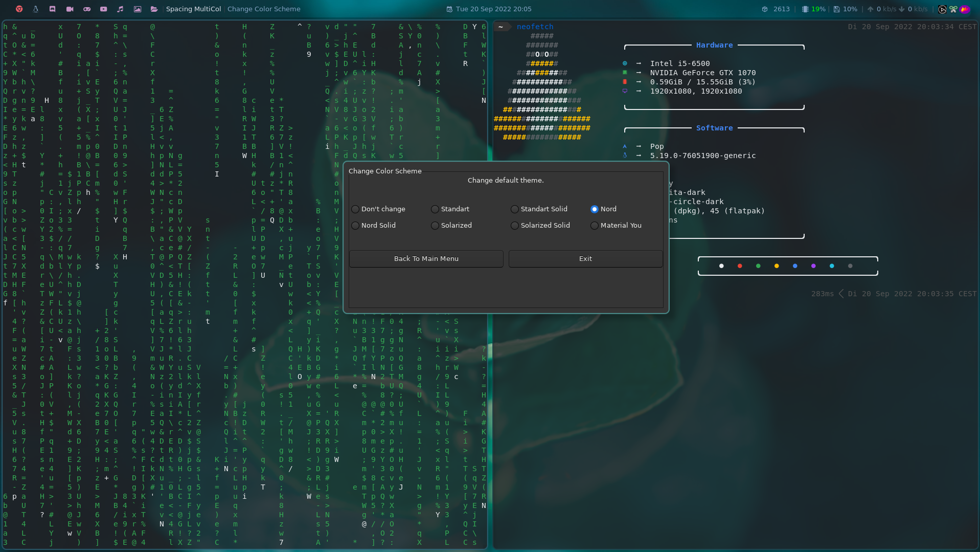
Task: Click the Pop OS name line in terminal
Action: coord(657,146)
